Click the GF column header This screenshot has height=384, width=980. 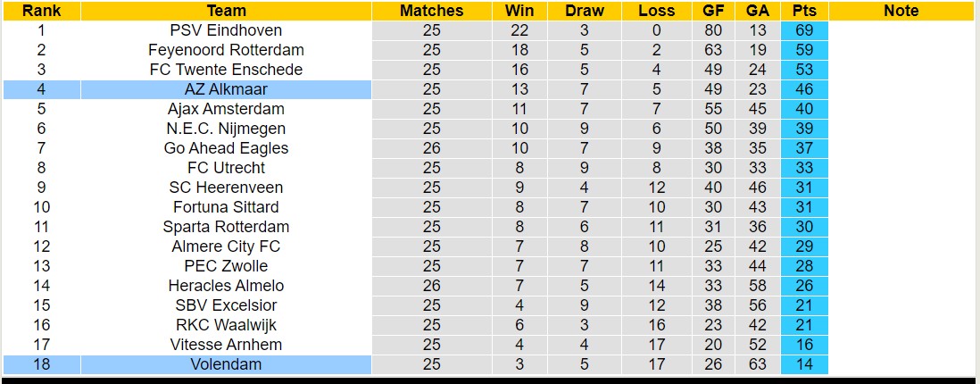pyautogui.click(x=713, y=11)
